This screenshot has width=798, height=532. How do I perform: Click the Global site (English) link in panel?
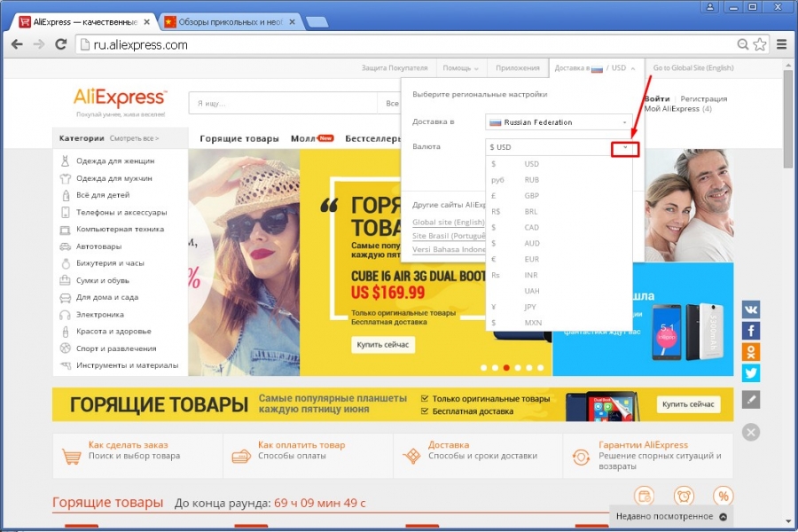449,222
